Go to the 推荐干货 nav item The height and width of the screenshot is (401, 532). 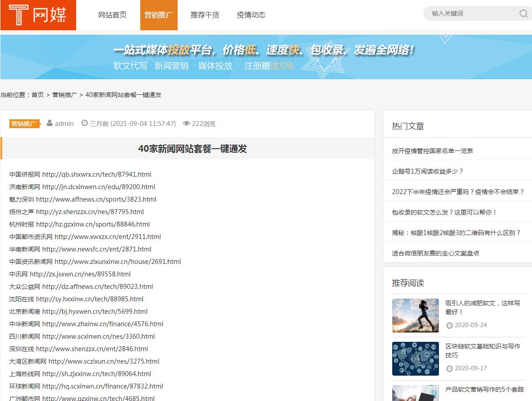(205, 15)
